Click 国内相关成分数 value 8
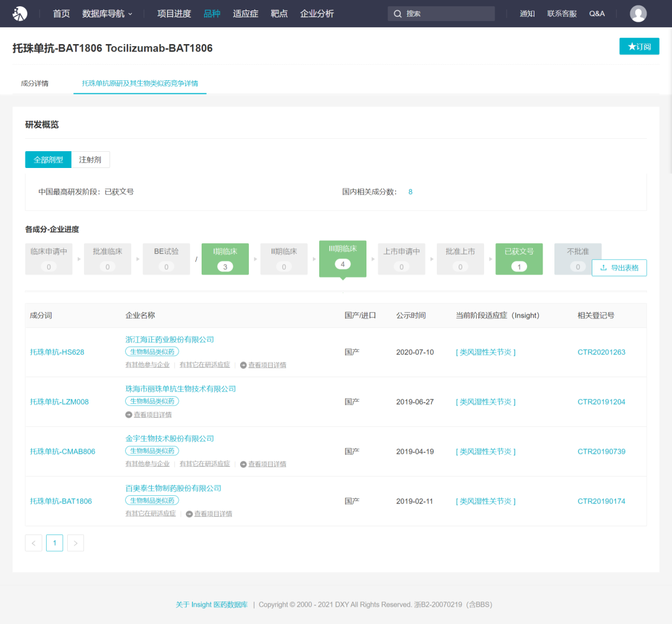The image size is (672, 624). [410, 192]
